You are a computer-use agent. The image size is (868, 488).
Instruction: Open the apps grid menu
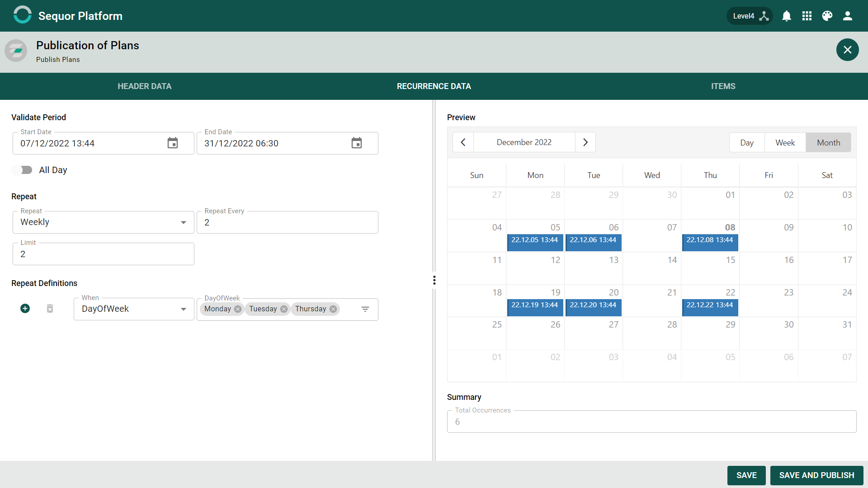click(x=807, y=16)
